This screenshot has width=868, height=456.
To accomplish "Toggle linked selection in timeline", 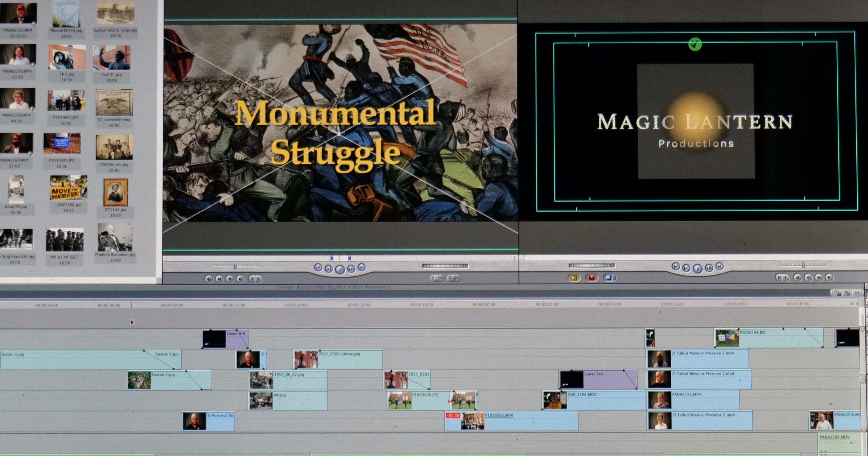I will (x=847, y=293).
